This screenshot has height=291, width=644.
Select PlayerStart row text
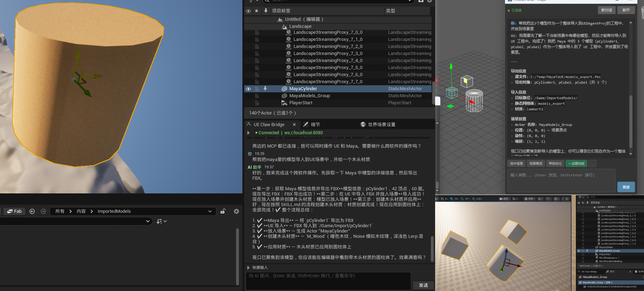pyautogui.click(x=301, y=103)
